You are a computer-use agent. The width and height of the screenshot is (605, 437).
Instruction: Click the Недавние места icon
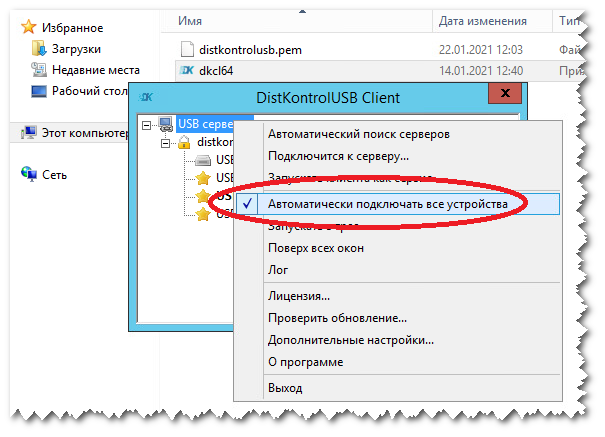click(x=39, y=69)
